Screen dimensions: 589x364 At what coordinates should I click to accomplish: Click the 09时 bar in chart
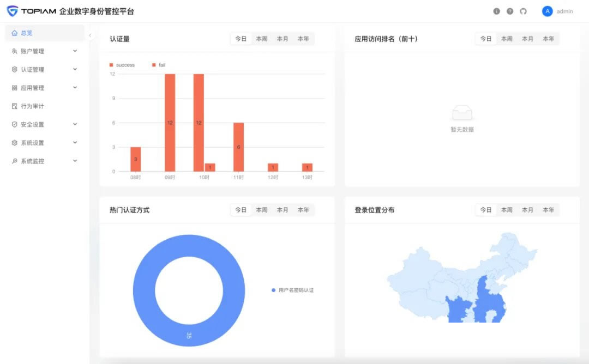[x=170, y=123]
